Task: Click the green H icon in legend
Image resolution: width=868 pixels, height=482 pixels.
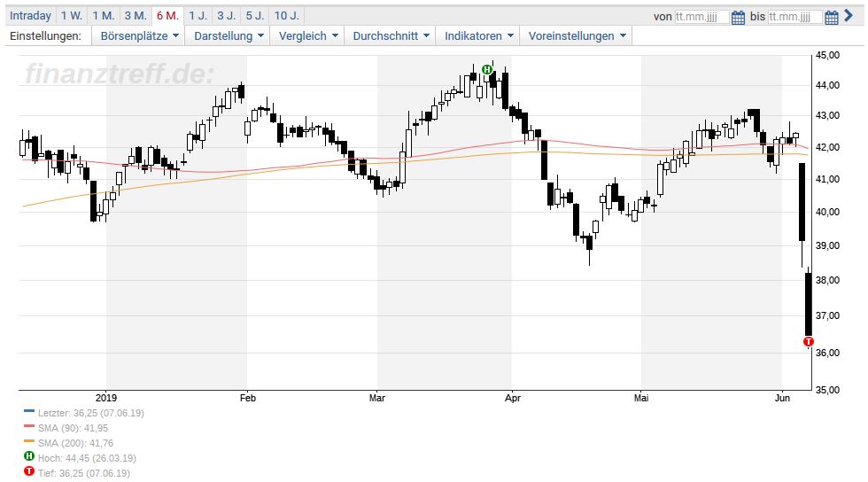Action: (x=28, y=456)
